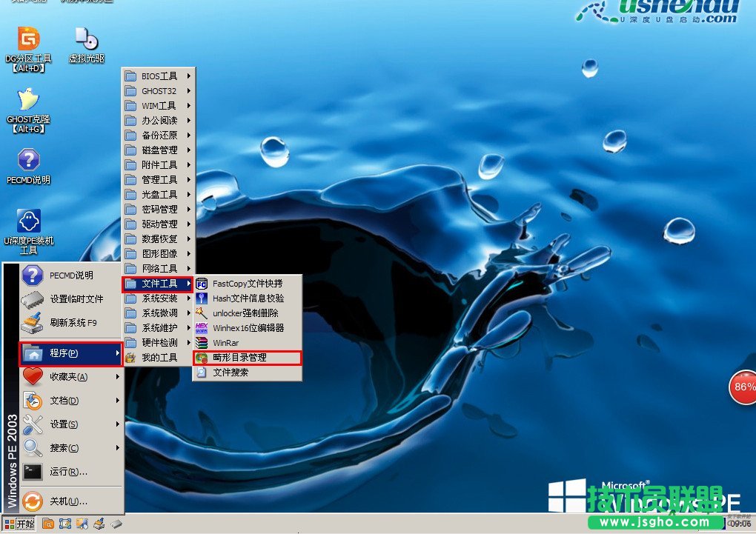Screen dimensions: 756x534
Task: Click 关机 in the start menu
Action: click(x=68, y=501)
